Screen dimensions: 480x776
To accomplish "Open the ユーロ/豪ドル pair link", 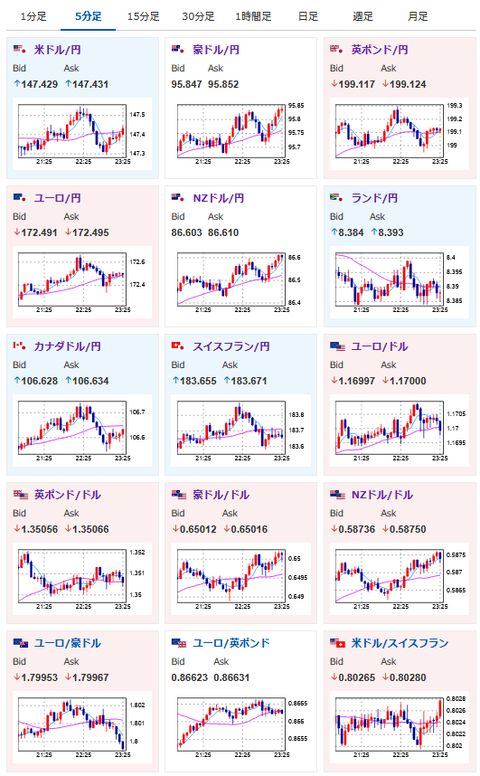I will [x=68, y=643].
